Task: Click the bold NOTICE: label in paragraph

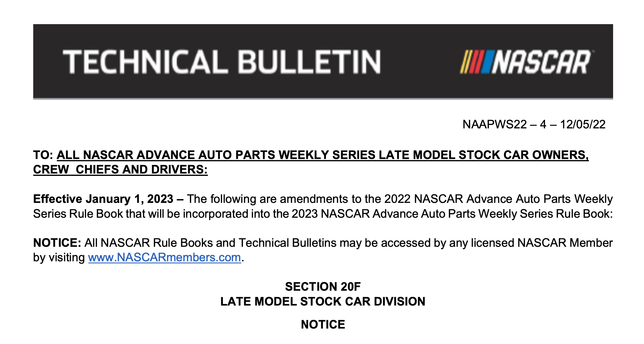Action: pos(57,243)
